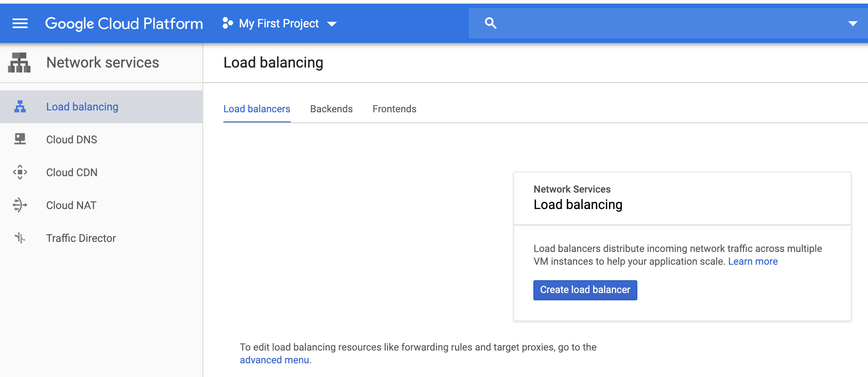Click the Create load balancer button
Screen dimensions: 868x377
585,290
